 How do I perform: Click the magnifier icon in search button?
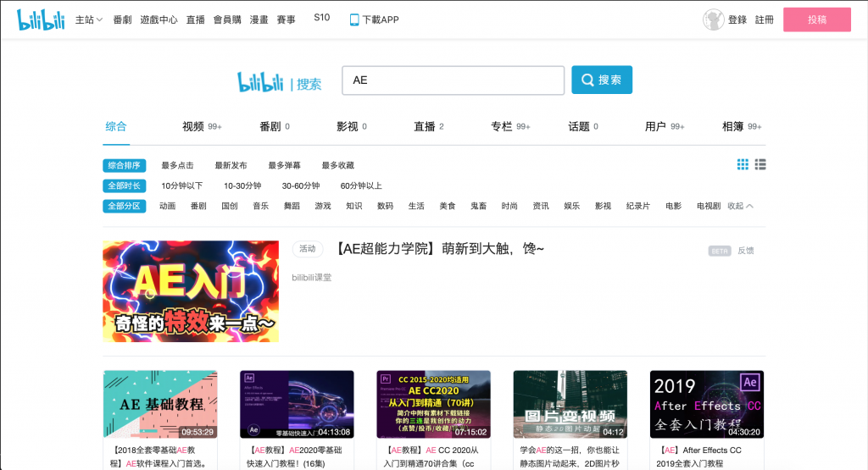pyautogui.click(x=587, y=80)
